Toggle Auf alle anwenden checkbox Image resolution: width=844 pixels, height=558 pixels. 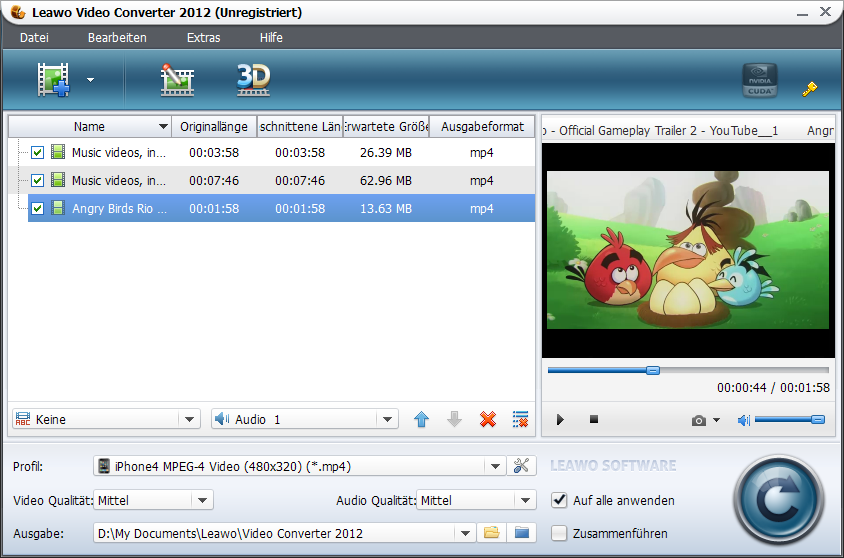point(559,500)
